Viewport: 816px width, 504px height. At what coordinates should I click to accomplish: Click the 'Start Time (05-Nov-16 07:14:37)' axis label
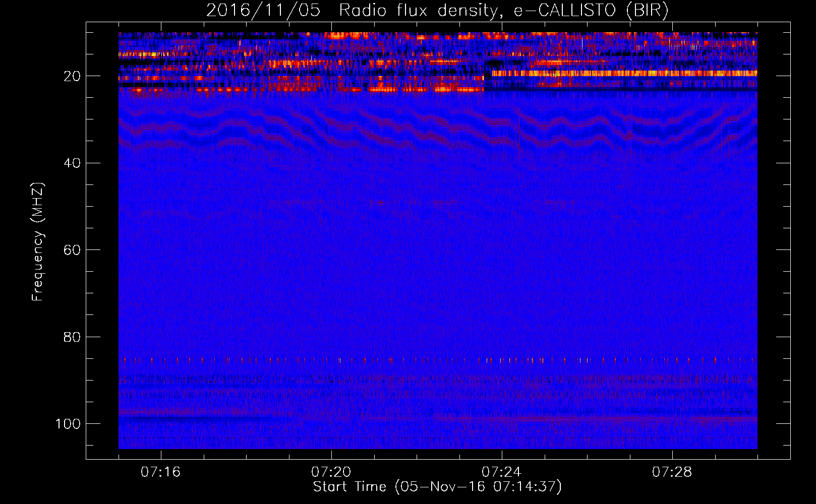point(437,487)
